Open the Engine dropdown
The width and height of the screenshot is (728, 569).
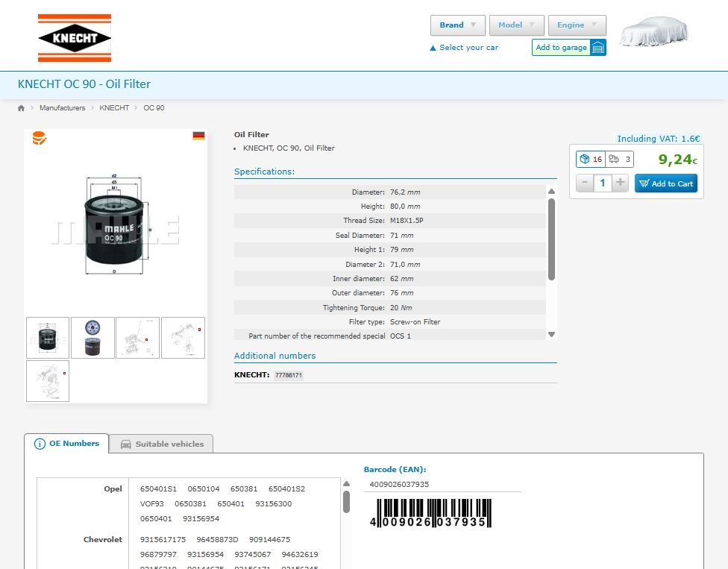[577, 25]
